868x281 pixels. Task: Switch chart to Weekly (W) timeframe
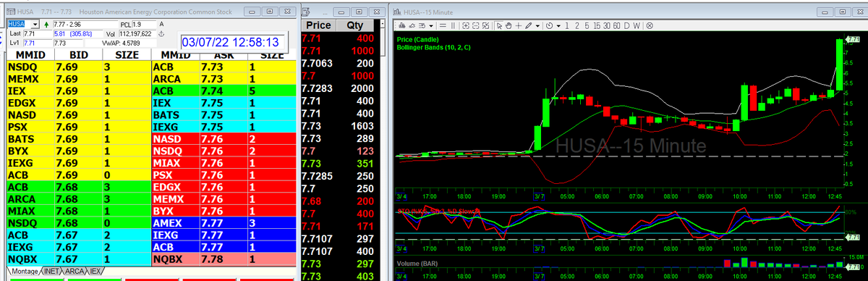coord(637,25)
